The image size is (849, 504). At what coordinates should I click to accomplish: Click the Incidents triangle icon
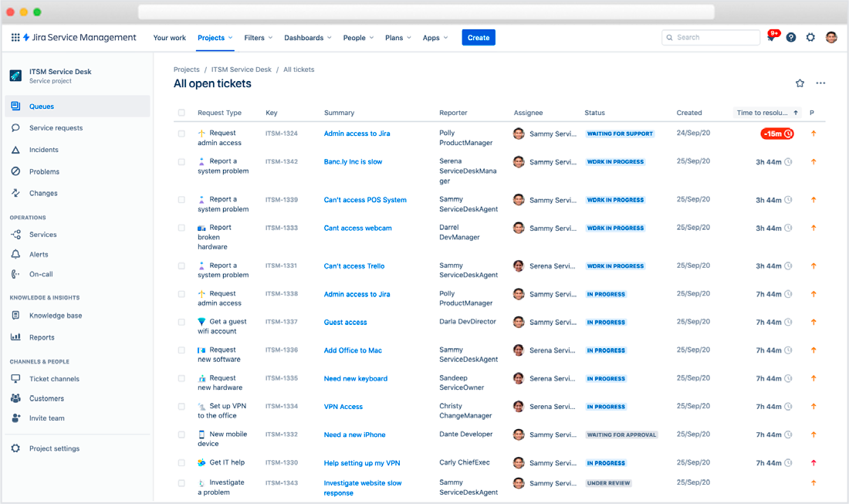click(x=15, y=150)
